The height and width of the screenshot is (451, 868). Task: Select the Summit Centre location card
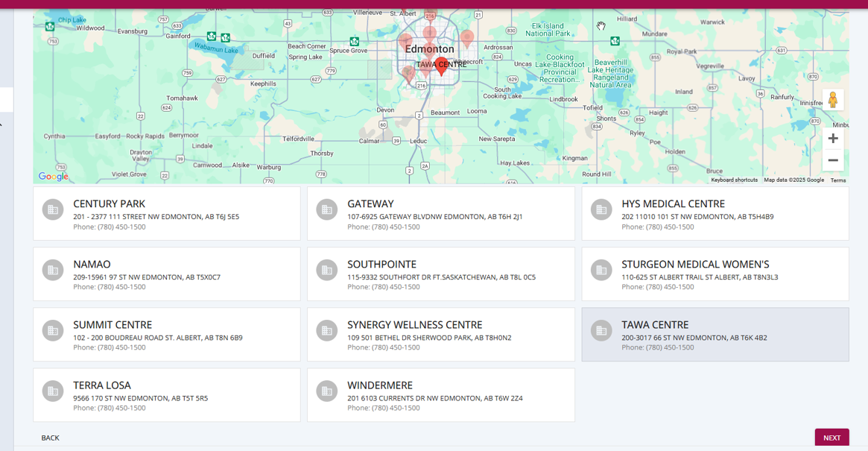coord(166,334)
